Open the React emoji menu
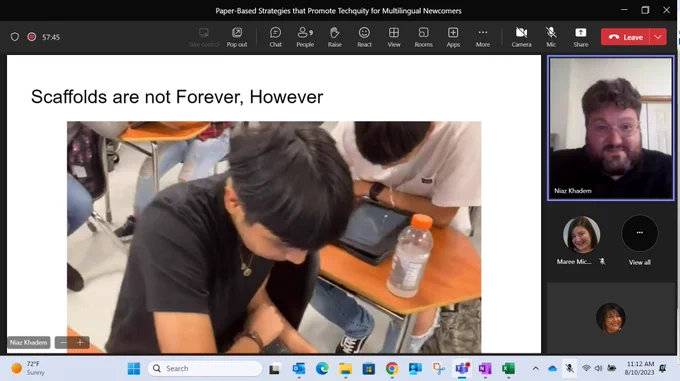 click(x=364, y=37)
